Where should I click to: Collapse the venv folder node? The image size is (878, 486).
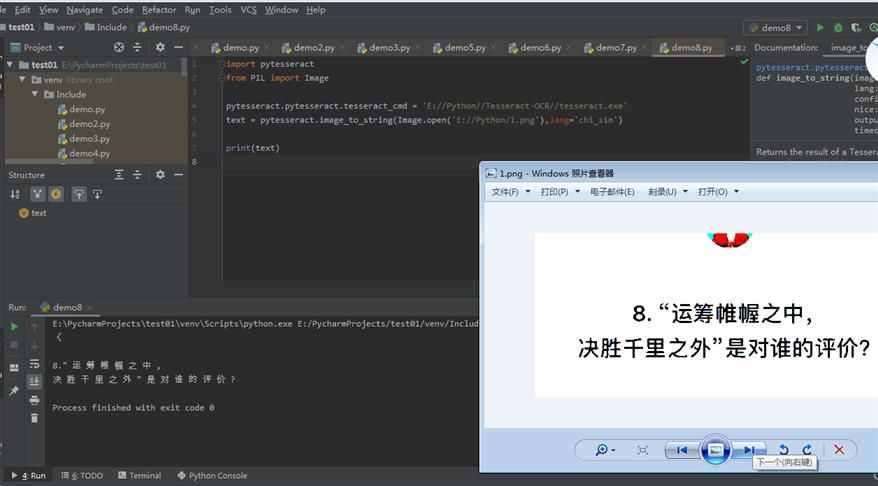(22, 80)
